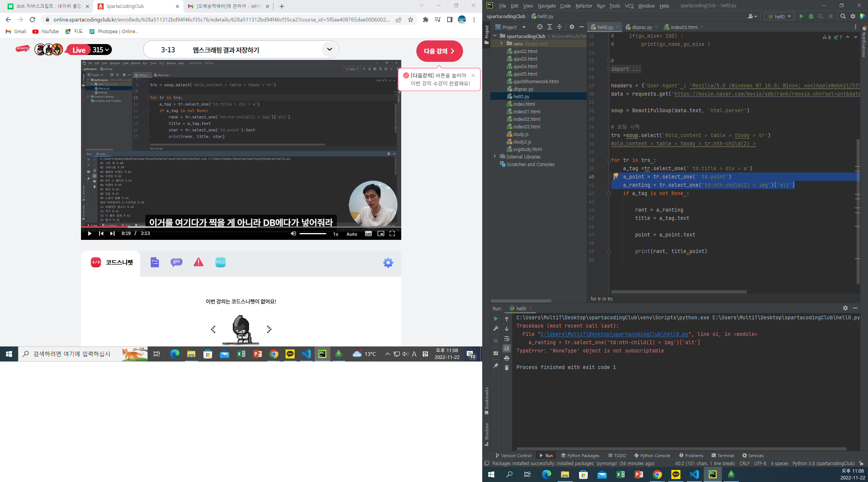Click the editor's horizontal scrollbar
Screen dimensions: 868x482
[x=679, y=292]
